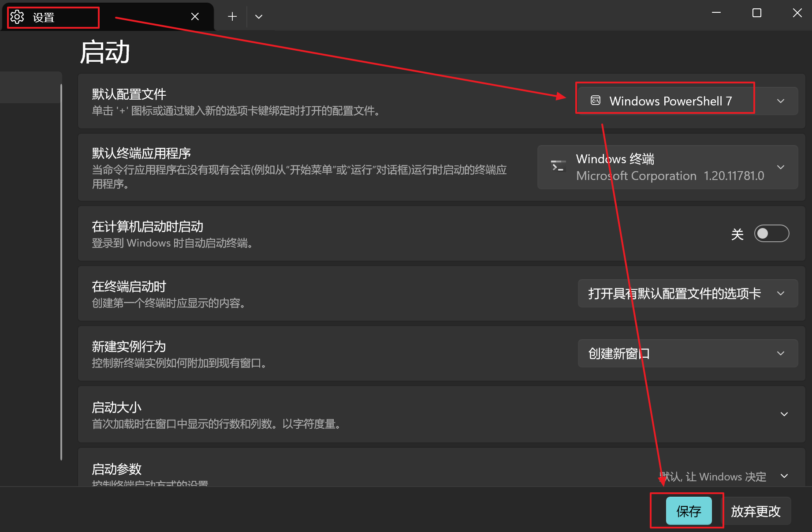Click the 保存 button
The height and width of the screenshot is (532, 812).
tap(689, 511)
